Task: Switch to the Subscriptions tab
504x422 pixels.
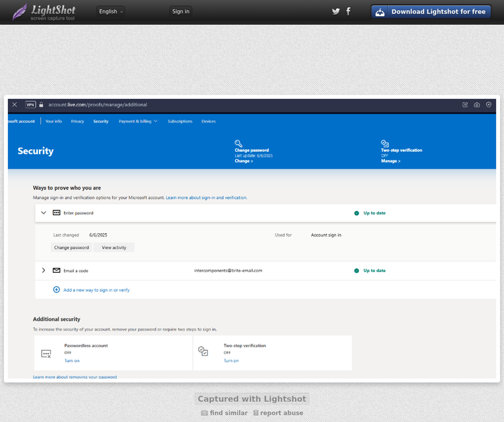Action: tap(180, 121)
